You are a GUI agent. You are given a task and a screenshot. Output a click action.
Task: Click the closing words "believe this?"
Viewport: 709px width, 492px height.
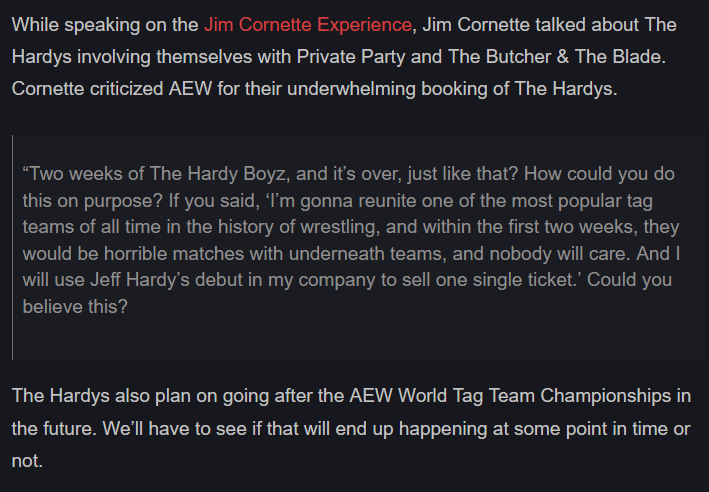75,307
